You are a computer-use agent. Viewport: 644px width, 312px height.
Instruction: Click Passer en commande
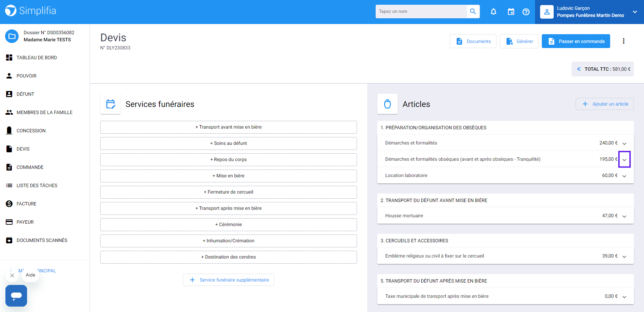pyautogui.click(x=576, y=41)
